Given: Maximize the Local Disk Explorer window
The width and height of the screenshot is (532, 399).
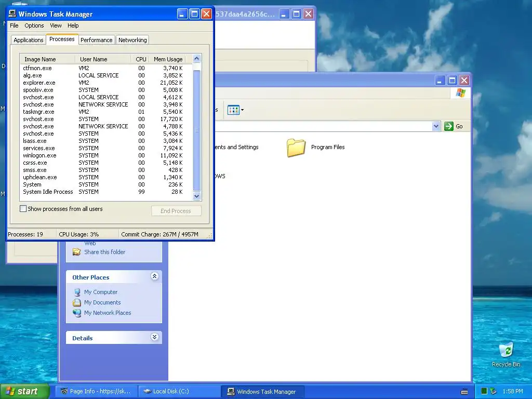Looking at the screenshot, I should (x=452, y=81).
